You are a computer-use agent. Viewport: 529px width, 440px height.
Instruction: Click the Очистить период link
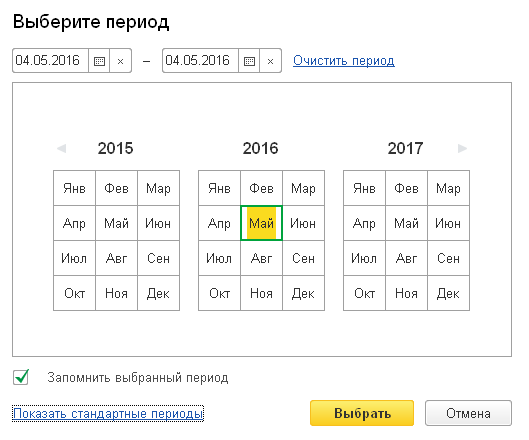(x=344, y=61)
